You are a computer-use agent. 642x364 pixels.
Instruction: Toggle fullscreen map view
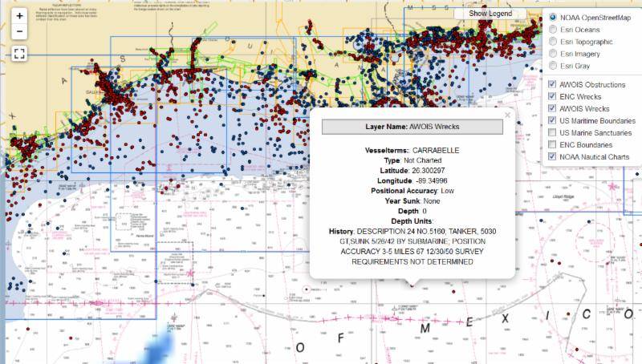20,54
